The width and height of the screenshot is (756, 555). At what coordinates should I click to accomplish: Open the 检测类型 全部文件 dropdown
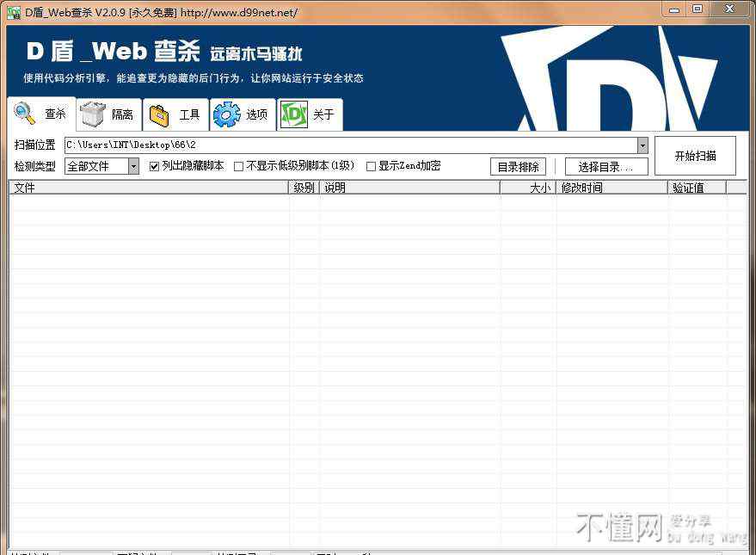point(133,166)
